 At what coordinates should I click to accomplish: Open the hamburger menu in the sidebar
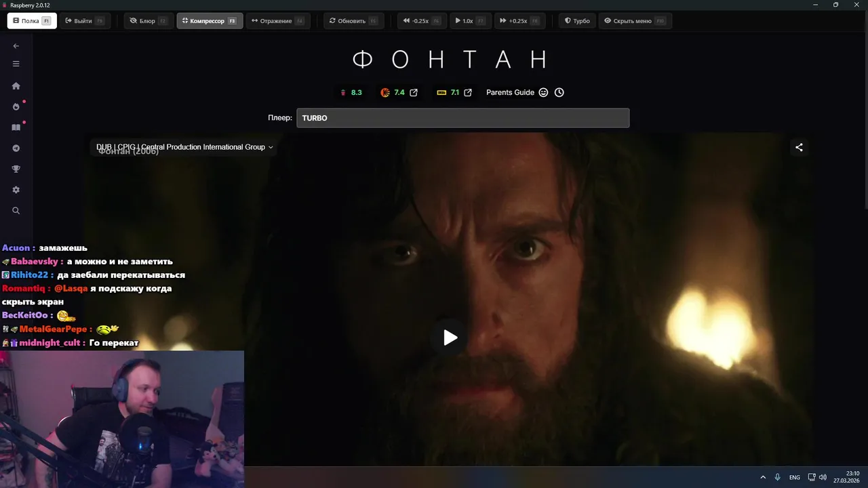click(16, 64)
